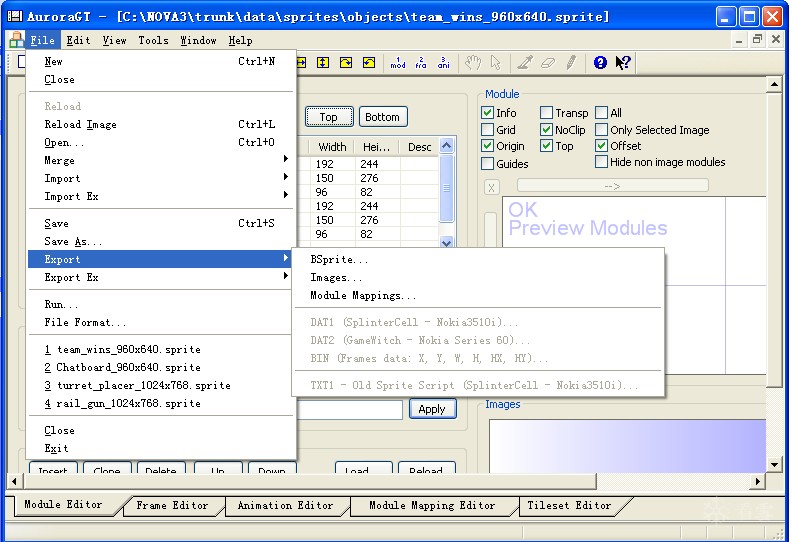Click the module table scroll up arrow

point(446,146)
